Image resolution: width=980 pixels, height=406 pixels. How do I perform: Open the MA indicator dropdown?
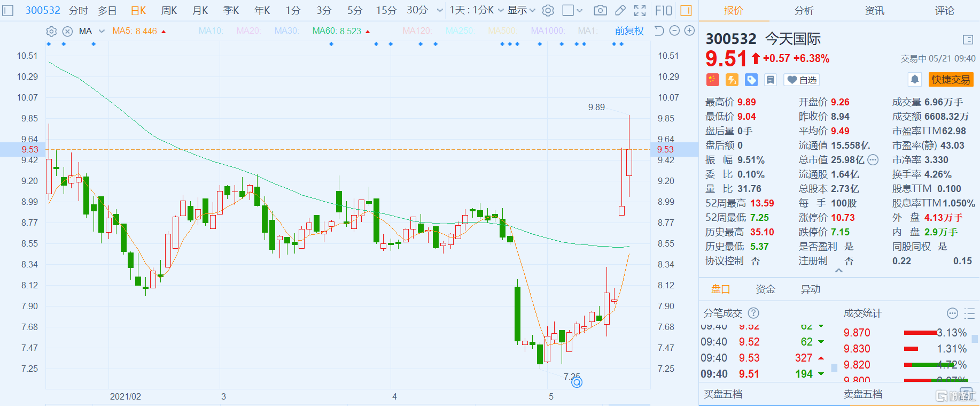102,31
